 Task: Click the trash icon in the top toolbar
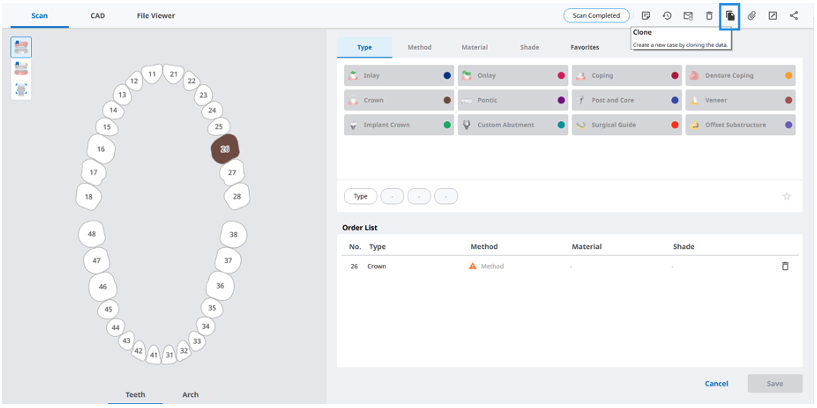709,16
